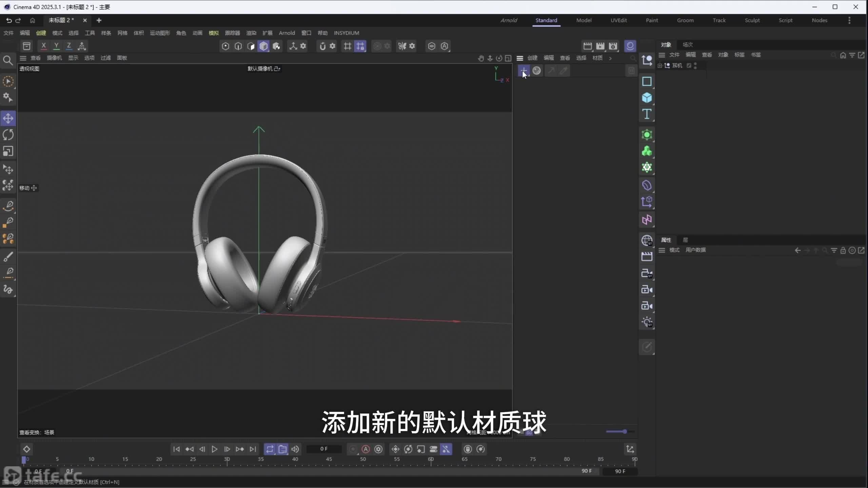
Task: Toggle Y axis lock
Action: pos(56,46)
